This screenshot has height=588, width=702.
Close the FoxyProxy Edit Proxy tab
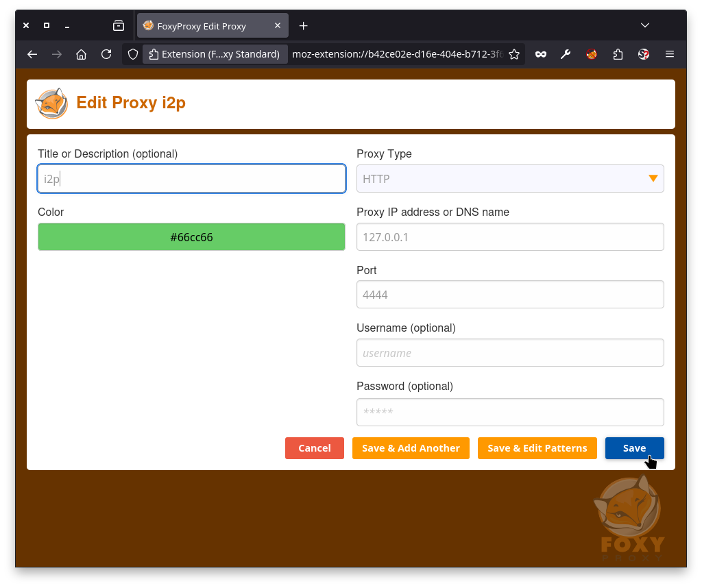(x=278, y=25)
